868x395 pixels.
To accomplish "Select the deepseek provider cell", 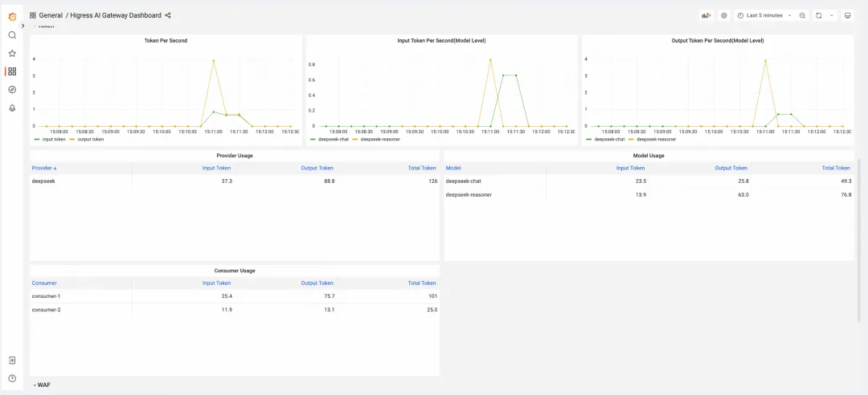I will pos(81,181).
